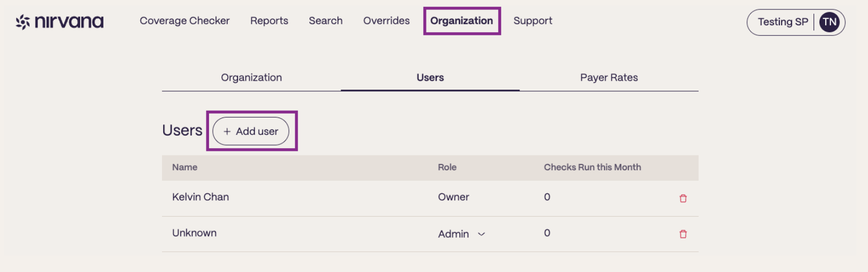Screen dimensions: 868x272
Task: Click the Name column header
Action: (185, 167)
